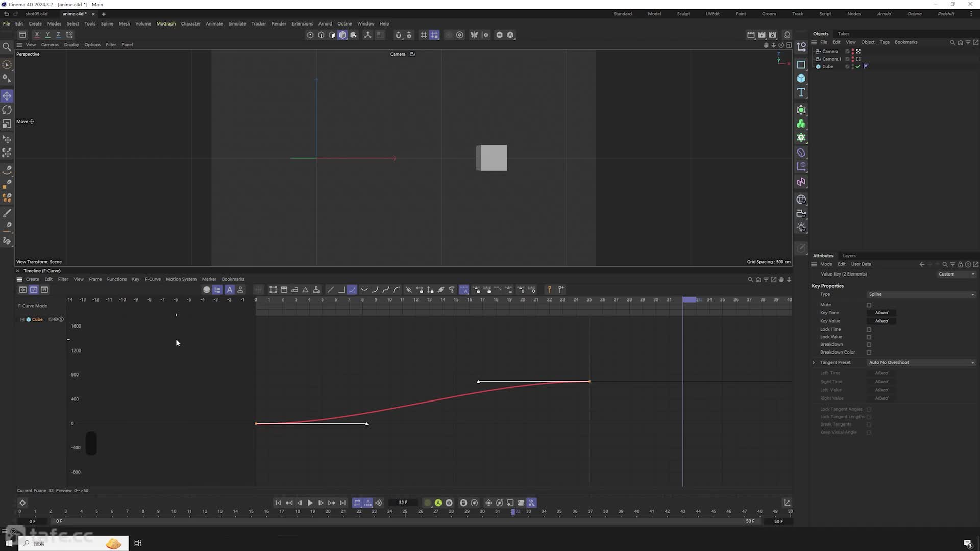The width and height of the screenshot is (980, 551).
Task: Toggle F-Curve mode A button
Action: point(230,290)
